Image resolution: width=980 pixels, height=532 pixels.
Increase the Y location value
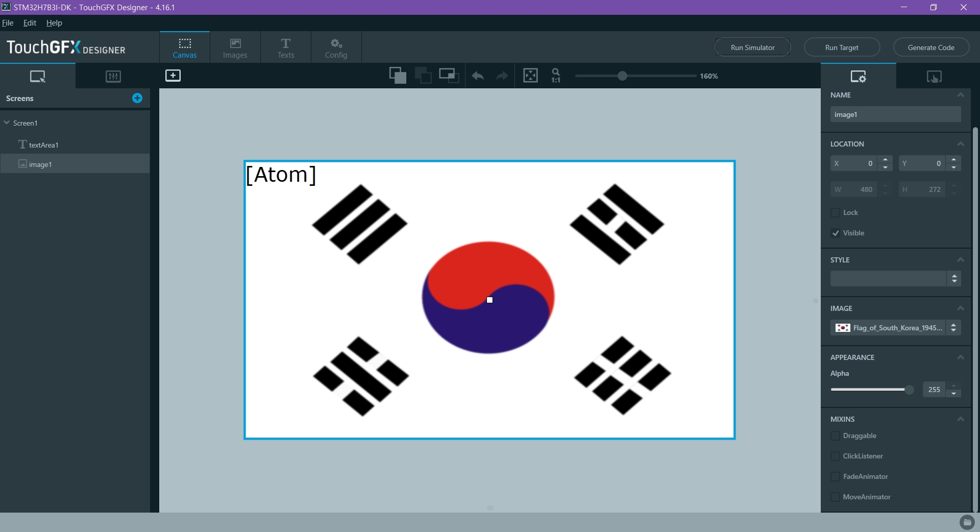(953, 159)
